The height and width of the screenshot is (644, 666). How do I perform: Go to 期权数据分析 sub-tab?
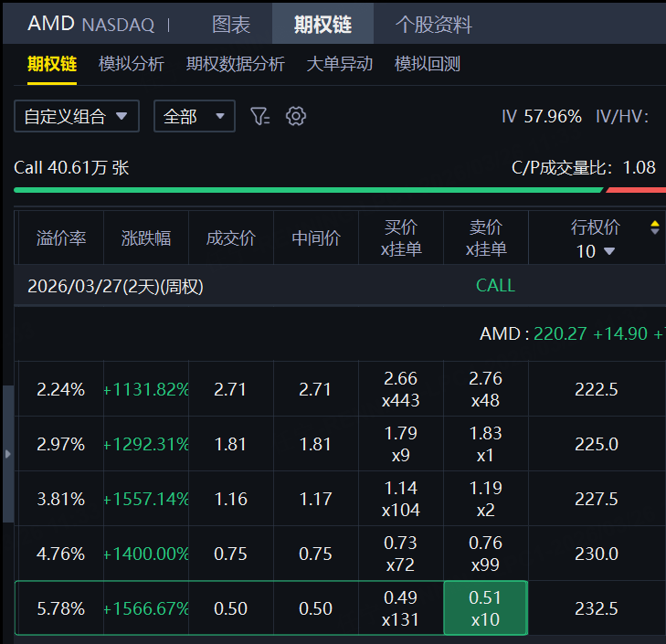pyautogui.click(x=236, y=64)
